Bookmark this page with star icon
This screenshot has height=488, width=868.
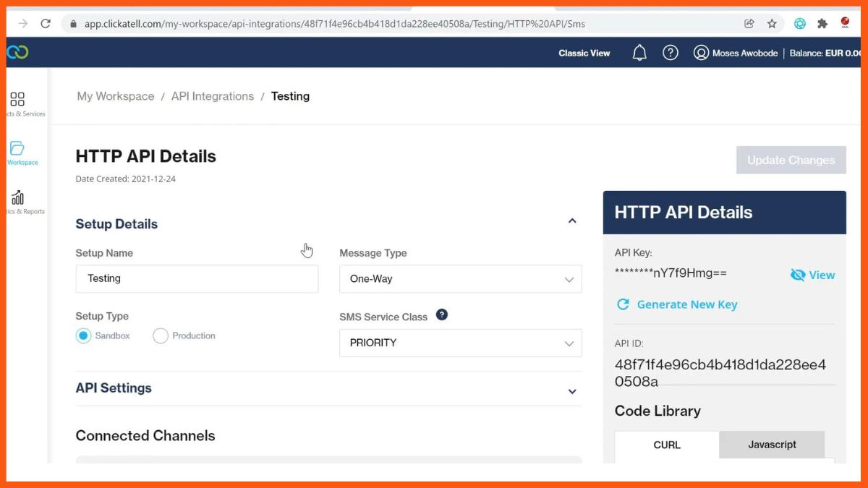coord(772,23)
